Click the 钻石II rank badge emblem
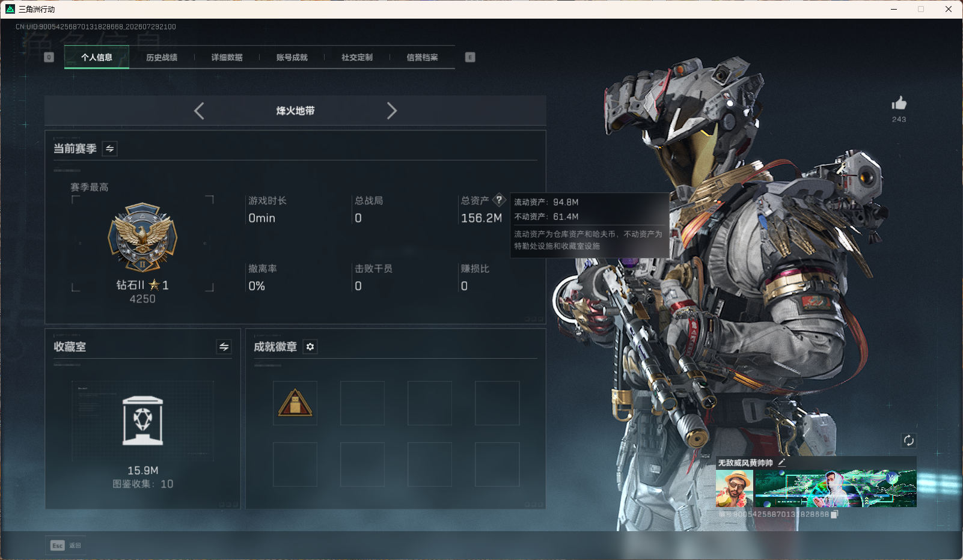963x560 pixels. pyautogui.click(x=142, y=237)
